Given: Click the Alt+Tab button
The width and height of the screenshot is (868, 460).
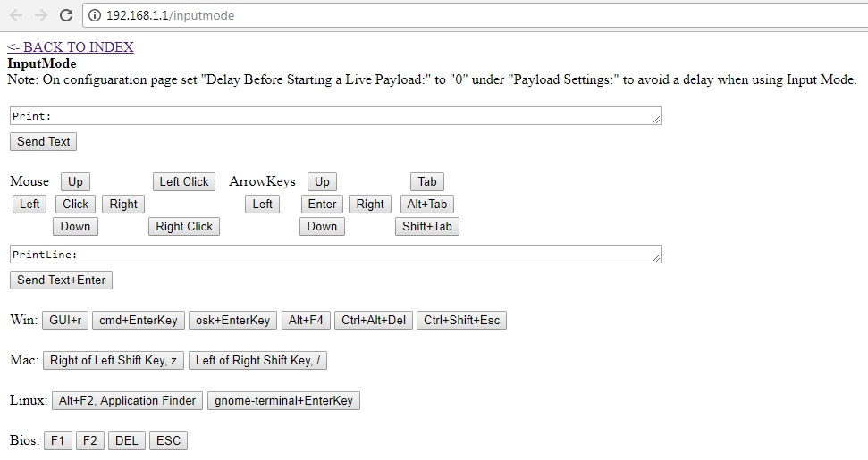Looking at the screenshot, I should [427, 204].
